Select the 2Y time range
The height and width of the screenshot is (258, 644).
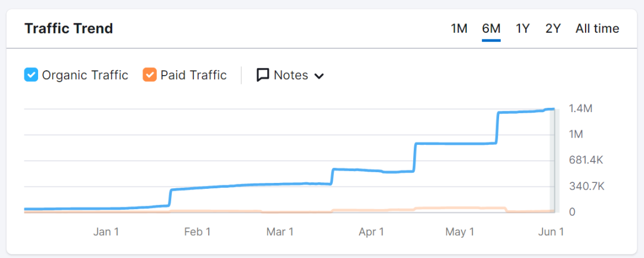click(x=553, y=29)
